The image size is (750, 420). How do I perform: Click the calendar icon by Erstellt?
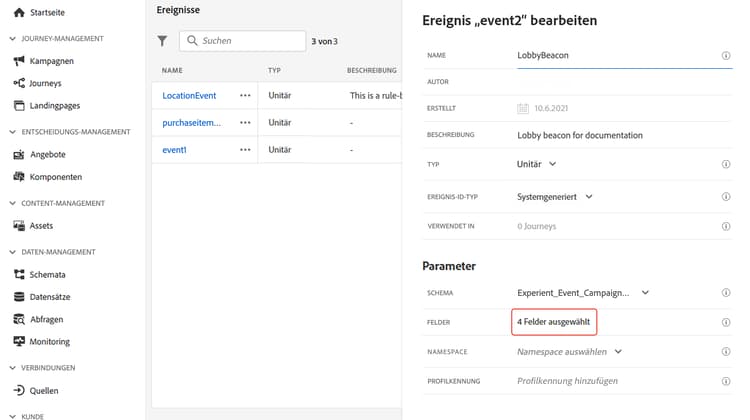pyautogui.click(x=523, y=109)
